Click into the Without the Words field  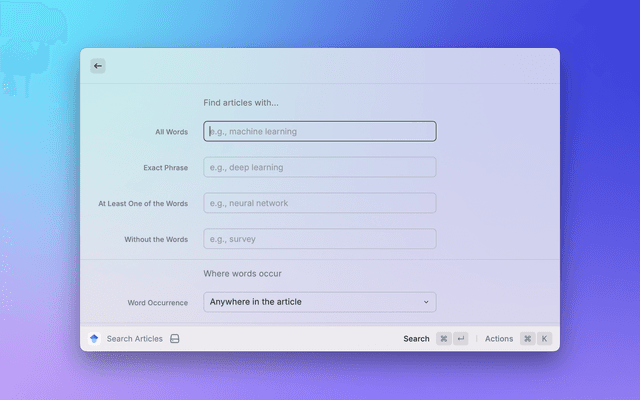click(320, 239)
